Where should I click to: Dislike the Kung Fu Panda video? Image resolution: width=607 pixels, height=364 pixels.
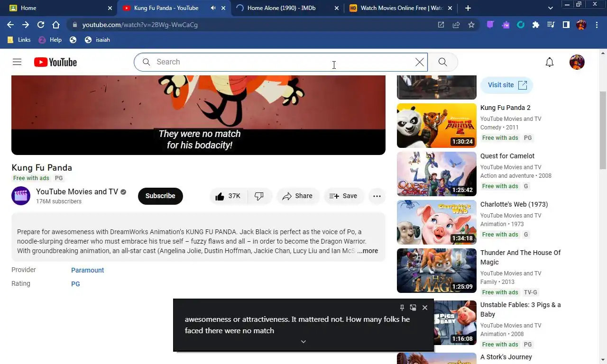(259, 196)
